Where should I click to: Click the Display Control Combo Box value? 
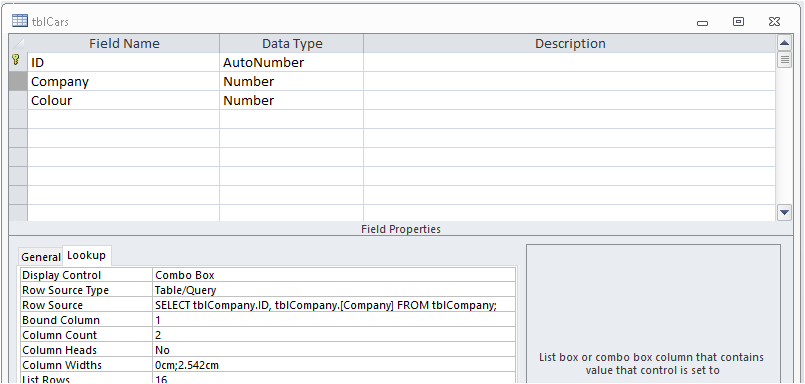click(x=334, y=275)
